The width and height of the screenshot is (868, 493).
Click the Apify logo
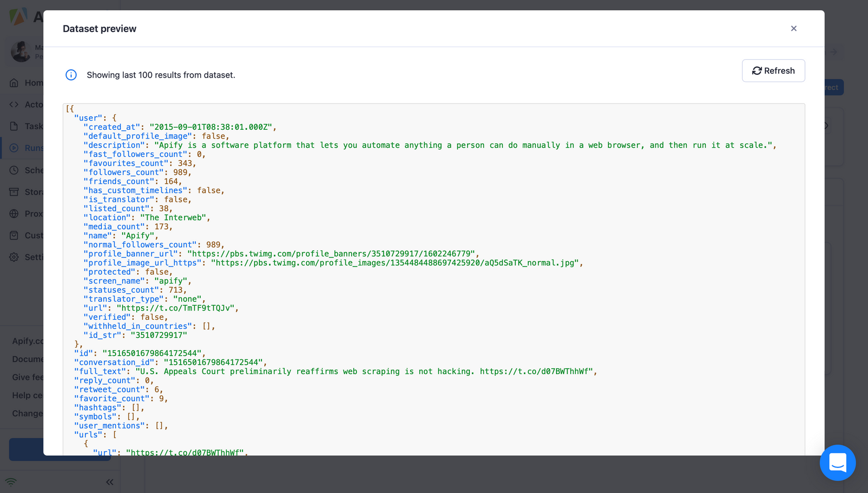pos(18,17)
